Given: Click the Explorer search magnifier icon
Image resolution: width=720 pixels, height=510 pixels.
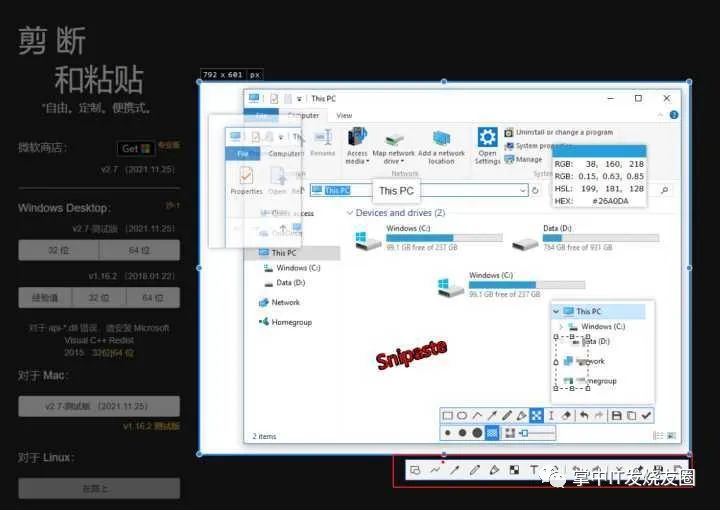Looking at the screenshot, I should 664,190.
